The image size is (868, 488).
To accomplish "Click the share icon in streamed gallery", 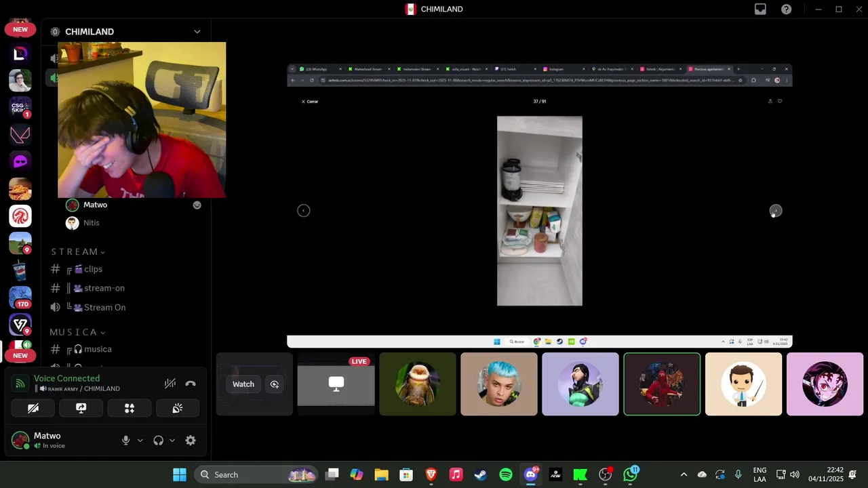I will pos(770,101).
